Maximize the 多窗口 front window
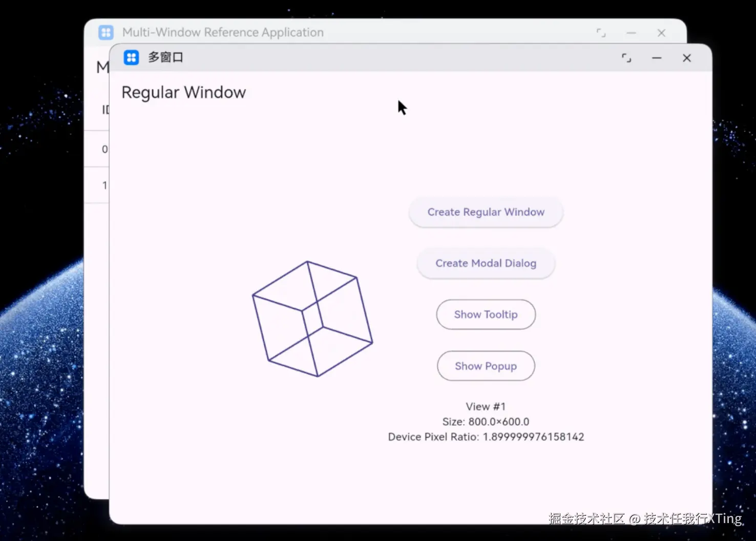Viewport: 756px width, 541px height. (x=626, y=58)
